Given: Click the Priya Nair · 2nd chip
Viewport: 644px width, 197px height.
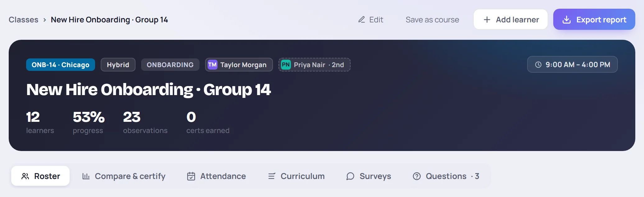Looking at the screenshot, I should (x=315, y=65).
